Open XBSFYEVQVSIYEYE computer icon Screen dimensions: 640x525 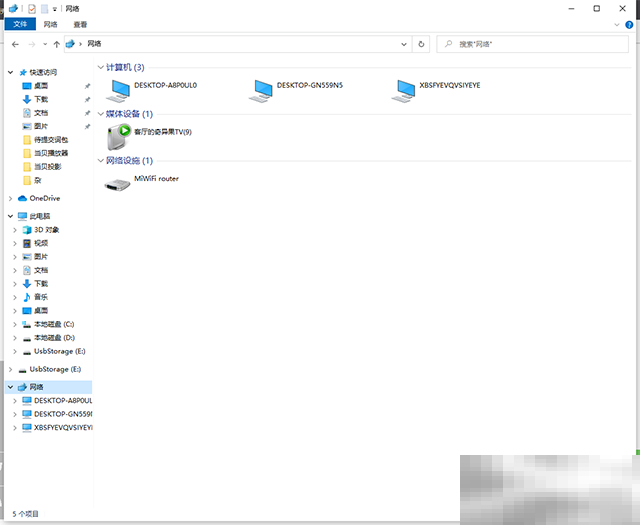pos(404,90)
